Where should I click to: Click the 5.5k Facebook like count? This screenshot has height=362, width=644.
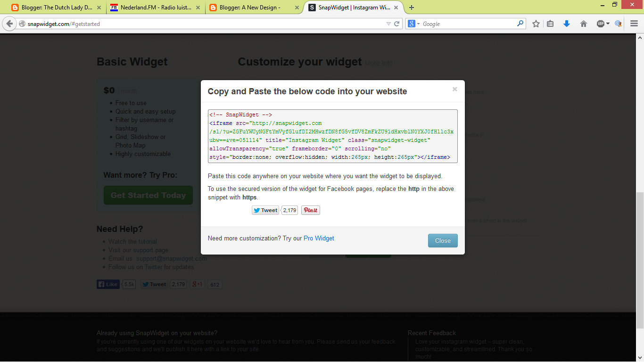[129, 284]
